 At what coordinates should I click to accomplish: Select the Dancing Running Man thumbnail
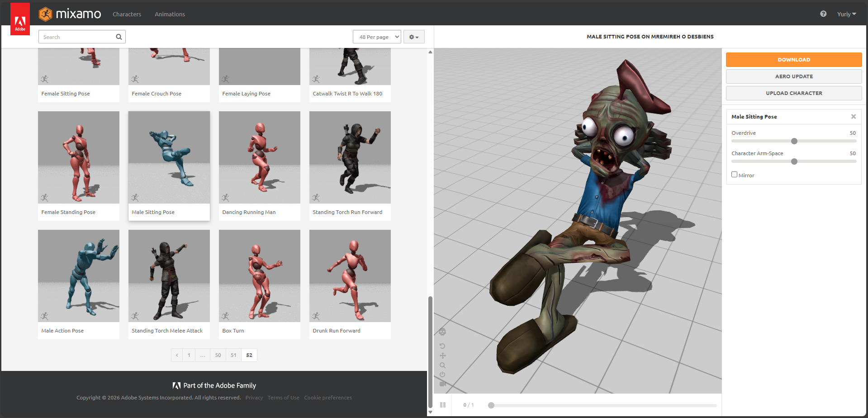click(x=259, y=158)
